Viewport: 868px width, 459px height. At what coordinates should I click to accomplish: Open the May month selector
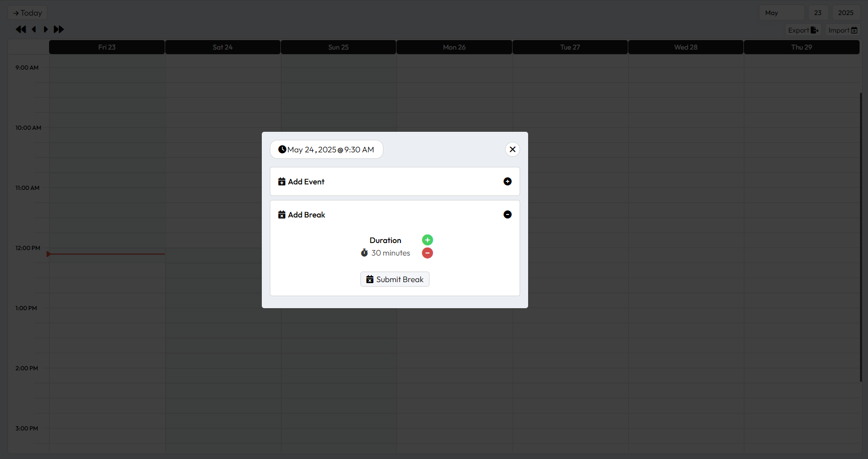[781, 13]
